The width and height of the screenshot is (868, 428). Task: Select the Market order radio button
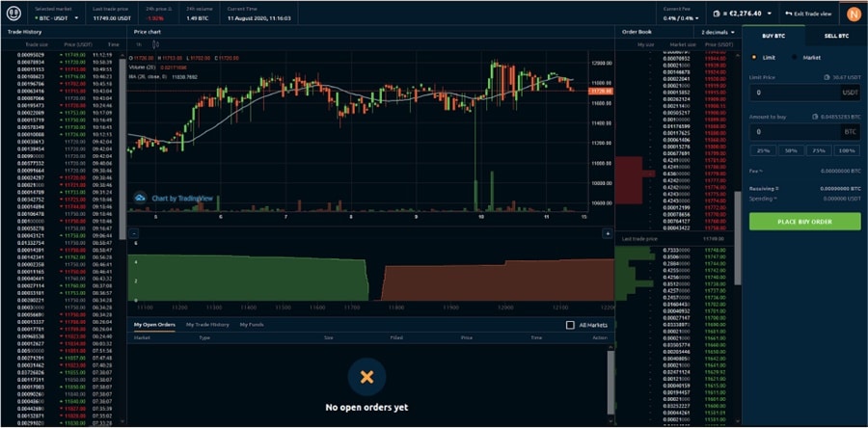tap(796, 57)
